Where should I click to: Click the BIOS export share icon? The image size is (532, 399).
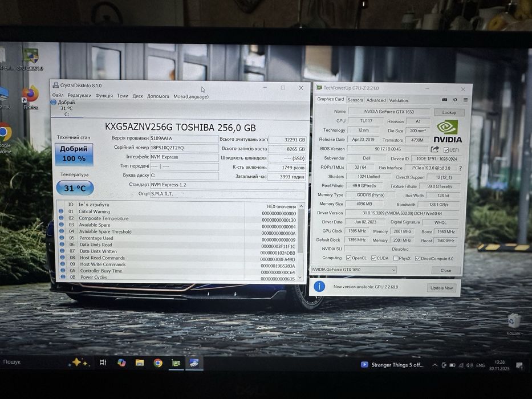pyautogui.click(x=434, y=149)
